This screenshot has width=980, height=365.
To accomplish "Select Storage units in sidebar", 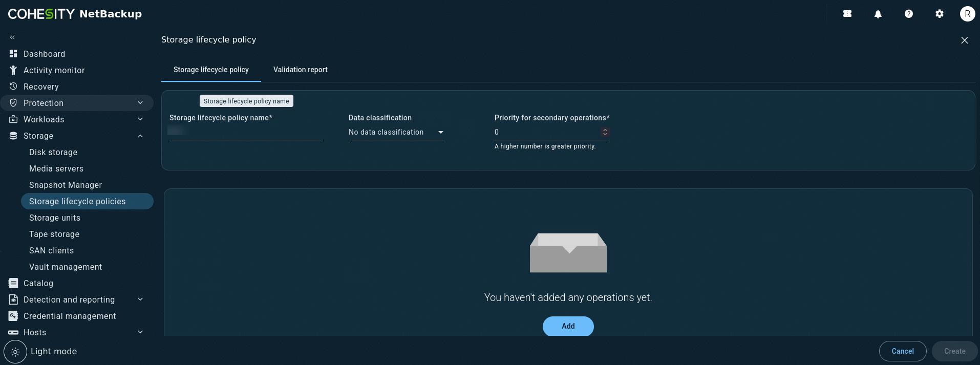I will (55, 218).
